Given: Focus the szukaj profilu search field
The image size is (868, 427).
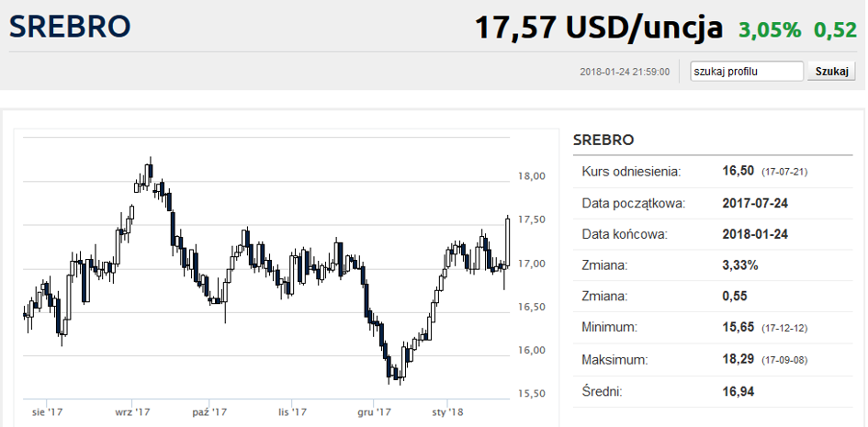Looking at the screenshot, I should pos(747,71).
